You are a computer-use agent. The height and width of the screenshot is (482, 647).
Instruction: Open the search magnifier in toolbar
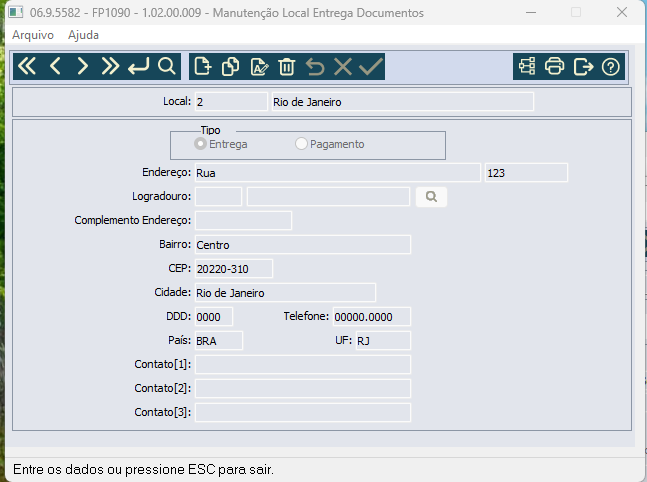point(166,66)
